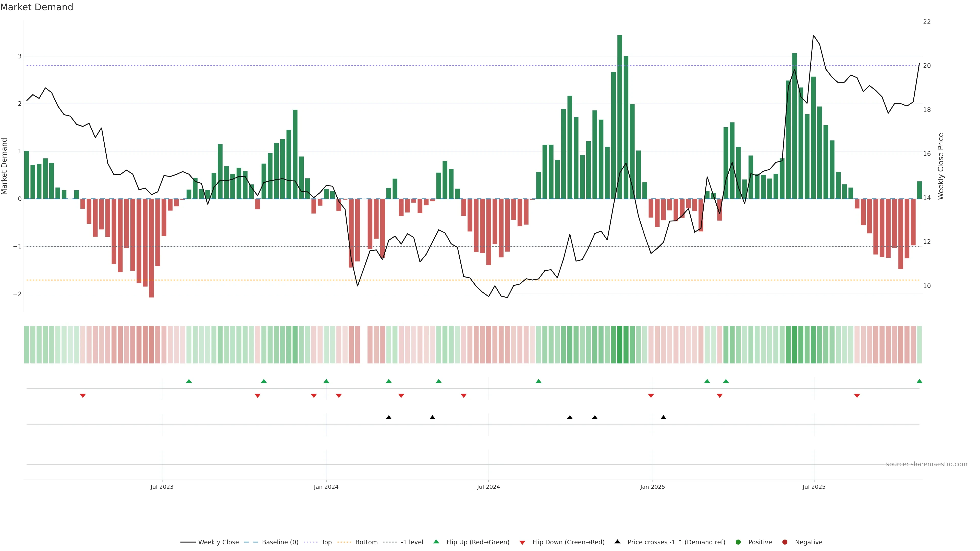980x551 pixels.
Task: Click the green Positive legend dot
Action: (x=738, y=542)
